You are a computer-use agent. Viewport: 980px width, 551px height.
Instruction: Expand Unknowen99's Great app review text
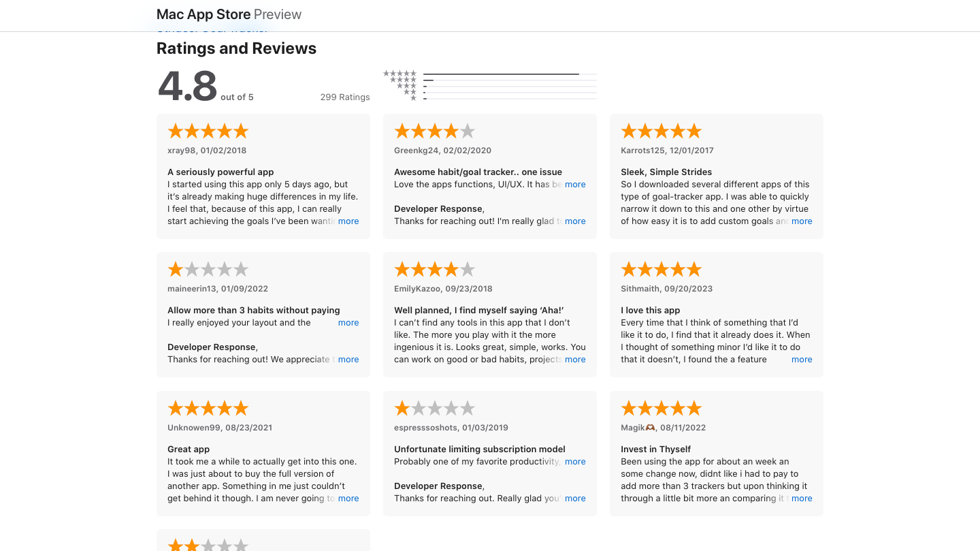click(x=348, y=498)
